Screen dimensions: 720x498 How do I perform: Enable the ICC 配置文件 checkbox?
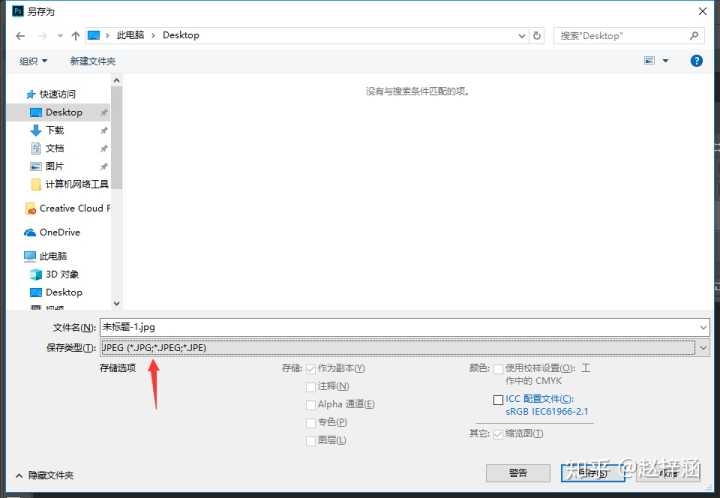pyautogui.click(x=499, y=400)
